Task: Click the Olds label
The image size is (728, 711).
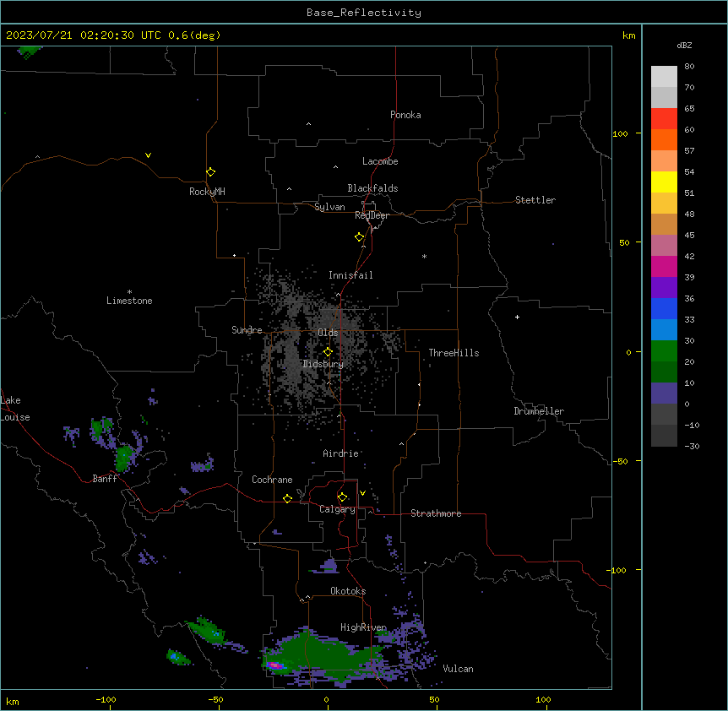Action: point(328,333)
